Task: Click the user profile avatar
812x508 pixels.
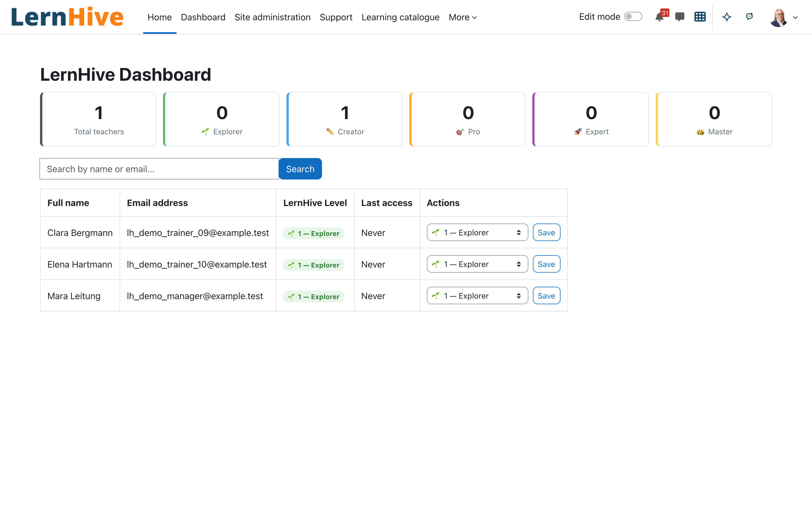Action: [779, 17]
